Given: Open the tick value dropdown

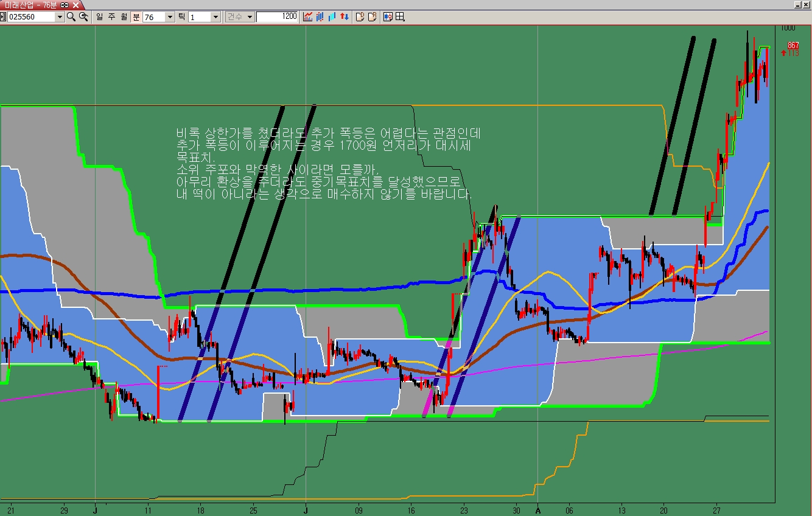Looking at the screenshot, I should [x=215, y=17].
